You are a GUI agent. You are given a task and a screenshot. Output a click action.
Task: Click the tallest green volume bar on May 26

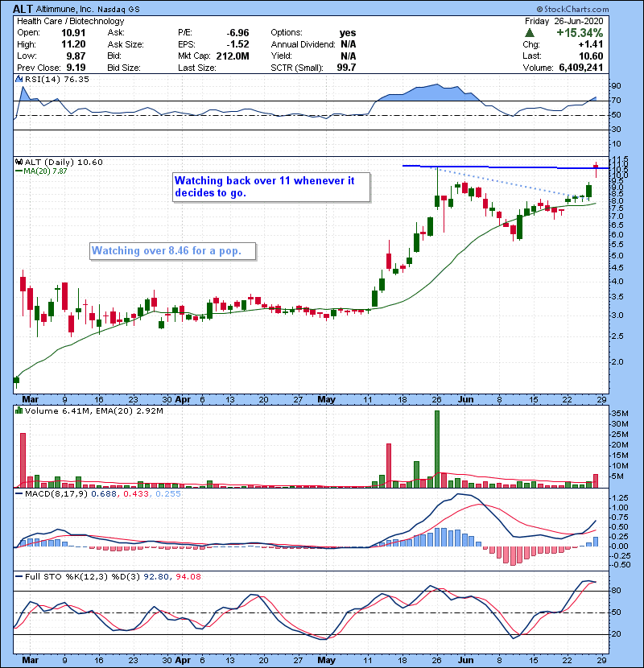point(437,449)
